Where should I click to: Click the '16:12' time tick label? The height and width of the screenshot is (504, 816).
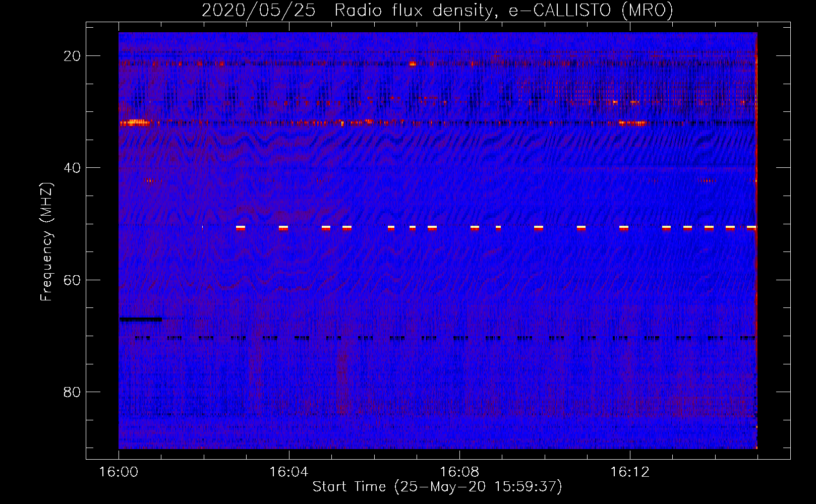click(x=629, y=472)
